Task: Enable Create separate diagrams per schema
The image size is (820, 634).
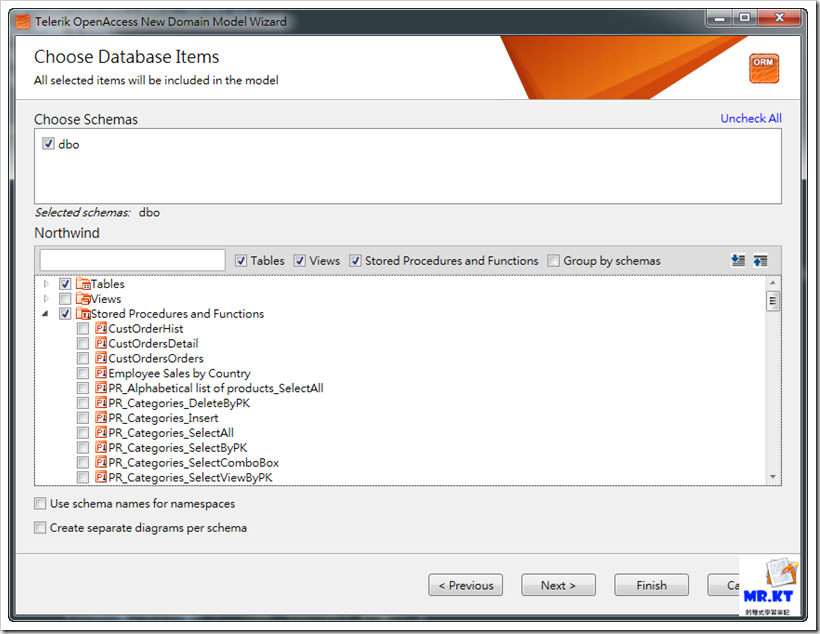Action: (40, 527)
